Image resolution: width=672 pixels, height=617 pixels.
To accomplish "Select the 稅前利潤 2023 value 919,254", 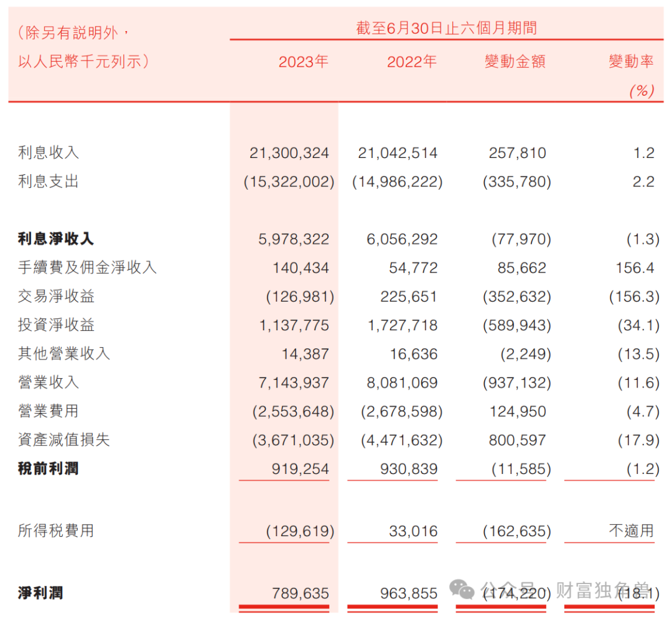I will coord(301,469).
